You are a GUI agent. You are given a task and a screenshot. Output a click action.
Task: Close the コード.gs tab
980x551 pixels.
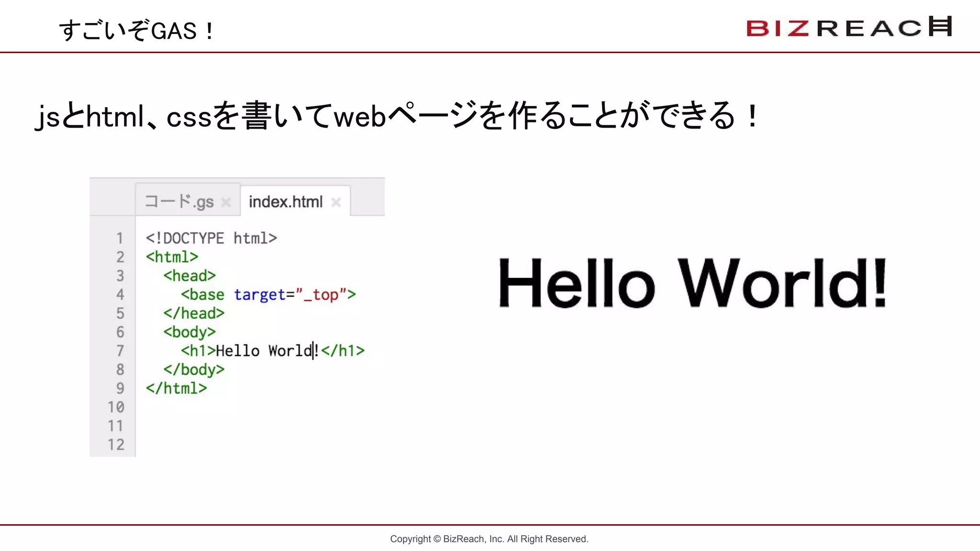[x=226, y=202]
